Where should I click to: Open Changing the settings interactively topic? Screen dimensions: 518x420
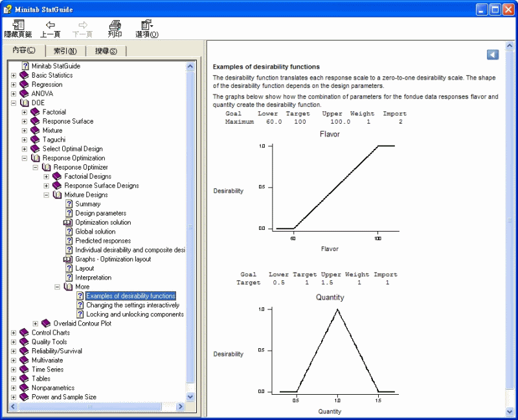click(133, 305)
